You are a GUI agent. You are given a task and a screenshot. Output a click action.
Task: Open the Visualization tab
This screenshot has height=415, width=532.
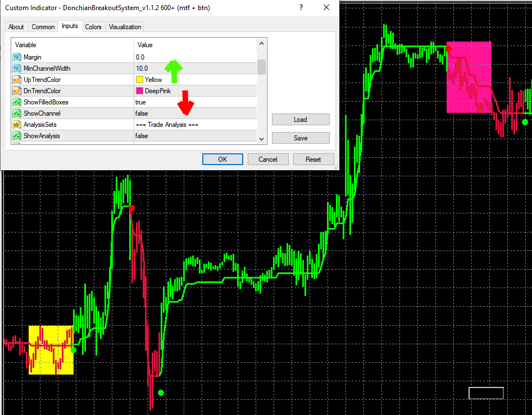(x=125, y=27)
